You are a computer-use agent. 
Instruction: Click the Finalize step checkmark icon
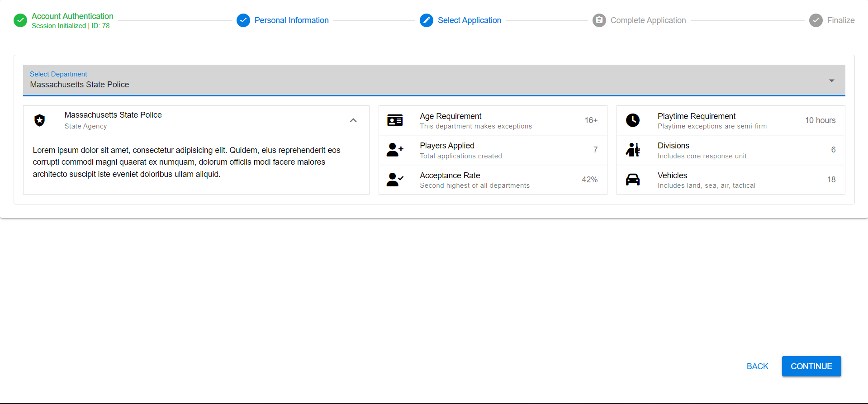(816, 20)
